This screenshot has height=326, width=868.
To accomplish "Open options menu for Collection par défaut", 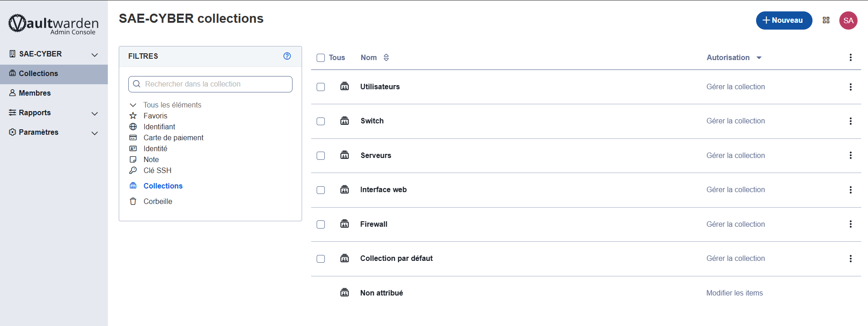I will (850, 259).
